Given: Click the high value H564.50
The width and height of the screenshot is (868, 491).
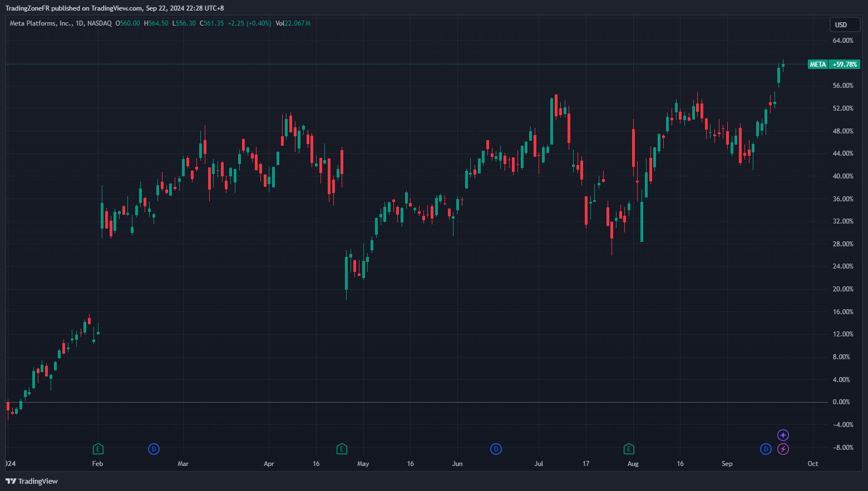Looking at the screenshot, I should (156, 23).
